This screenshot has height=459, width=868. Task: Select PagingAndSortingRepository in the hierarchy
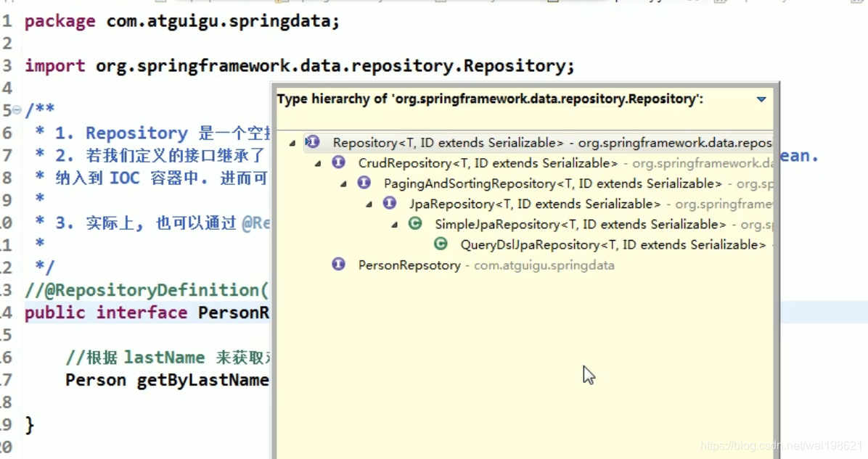point(552,183)
